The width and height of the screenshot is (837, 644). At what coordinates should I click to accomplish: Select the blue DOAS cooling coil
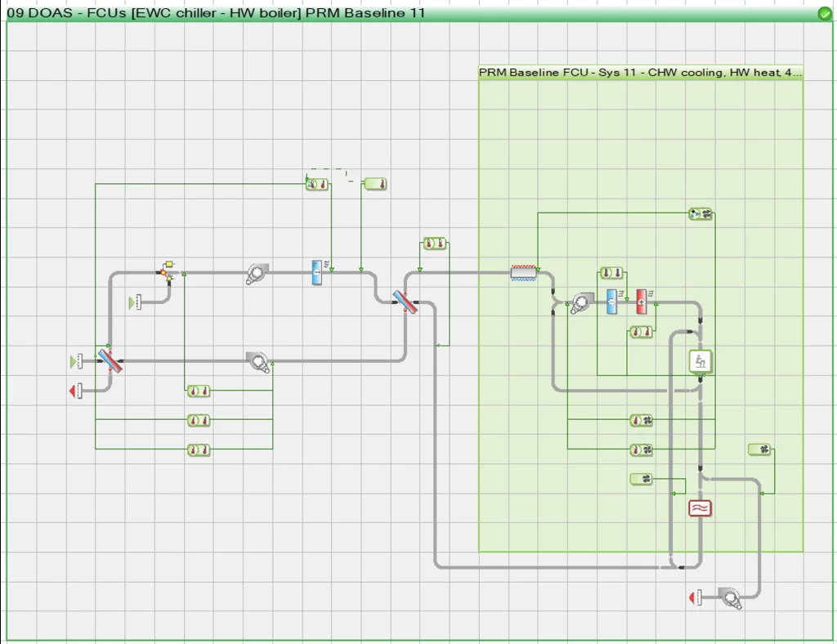[317, 273]
